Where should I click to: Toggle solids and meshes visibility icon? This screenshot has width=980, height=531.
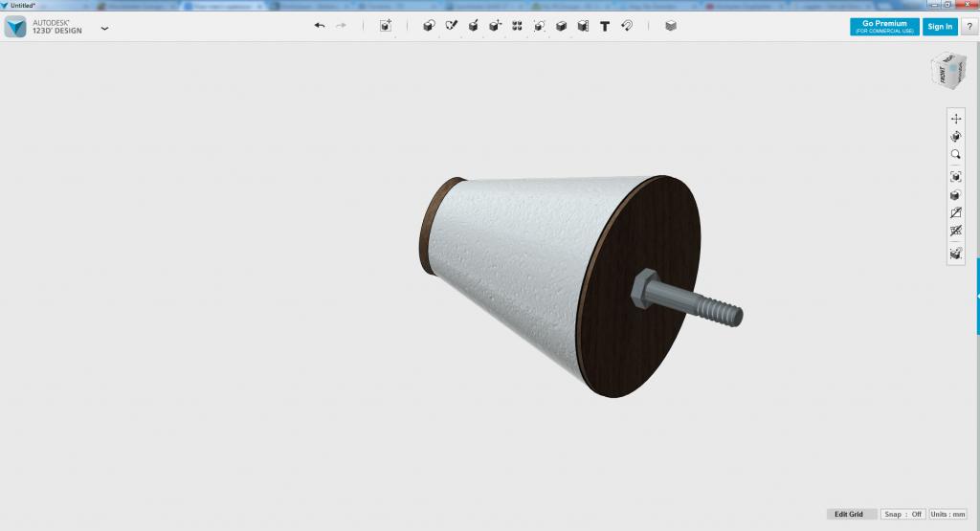coord(955,232)
